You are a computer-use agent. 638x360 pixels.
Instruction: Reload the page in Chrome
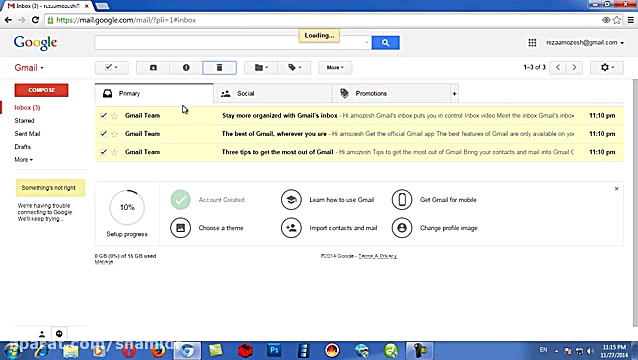point(35,20)
